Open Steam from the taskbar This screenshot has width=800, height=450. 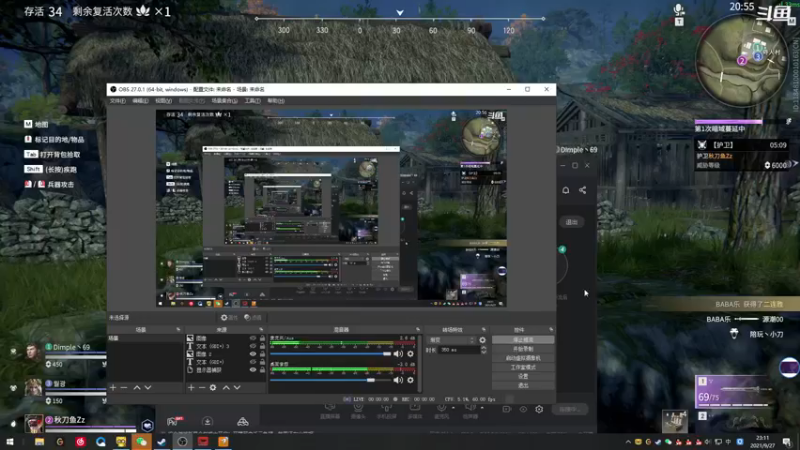click(162, 442)
